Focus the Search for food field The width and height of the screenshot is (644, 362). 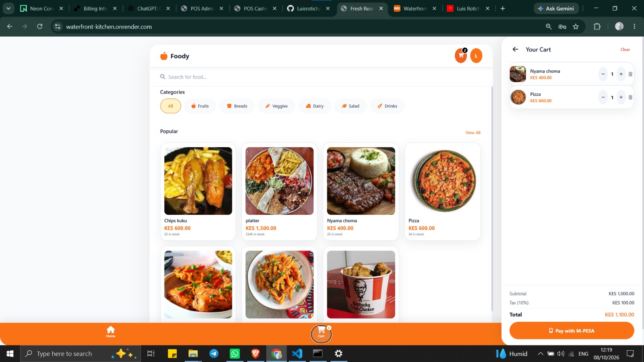[321, 77]
